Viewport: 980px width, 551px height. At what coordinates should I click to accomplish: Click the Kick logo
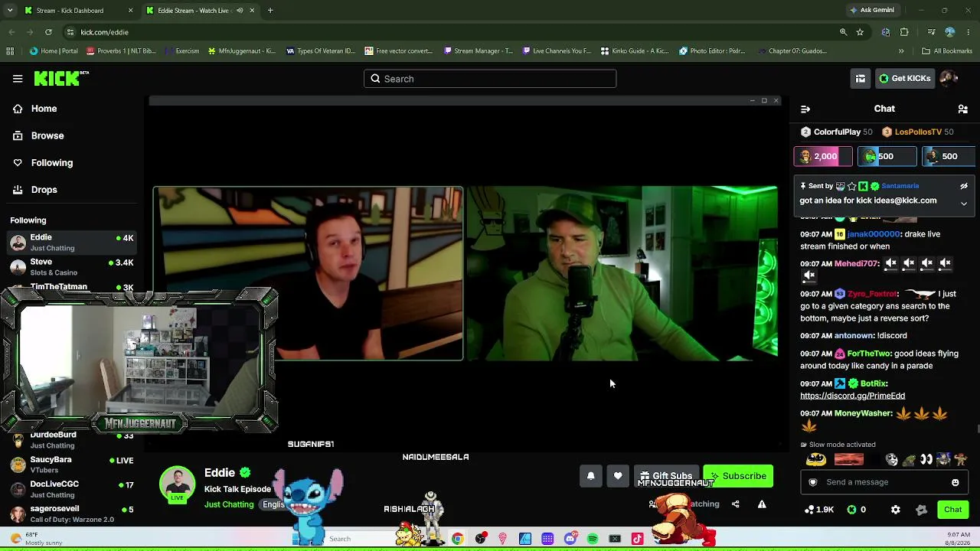[x=60, y=79]
